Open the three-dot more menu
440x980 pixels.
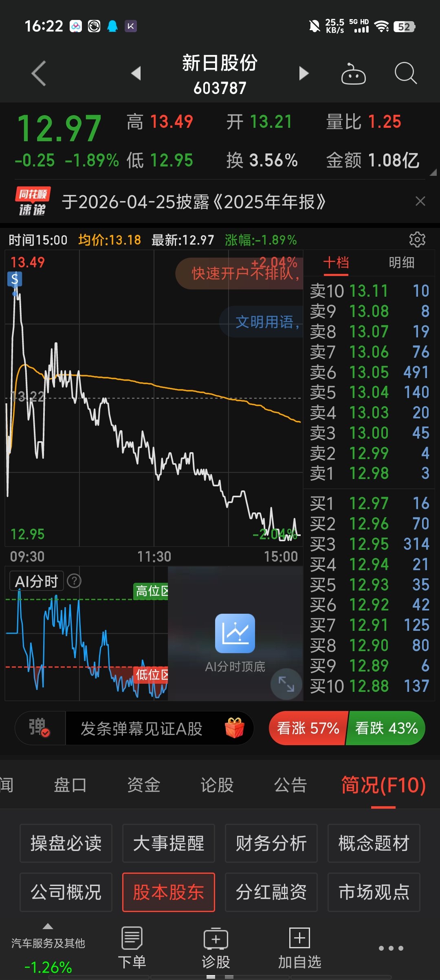tap(391, 948)
